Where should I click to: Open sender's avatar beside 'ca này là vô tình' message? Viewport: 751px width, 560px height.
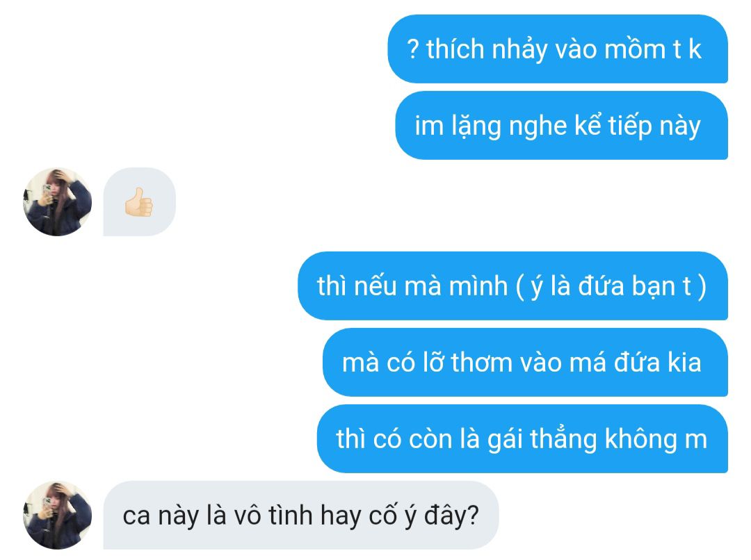[x=58, y=516]
